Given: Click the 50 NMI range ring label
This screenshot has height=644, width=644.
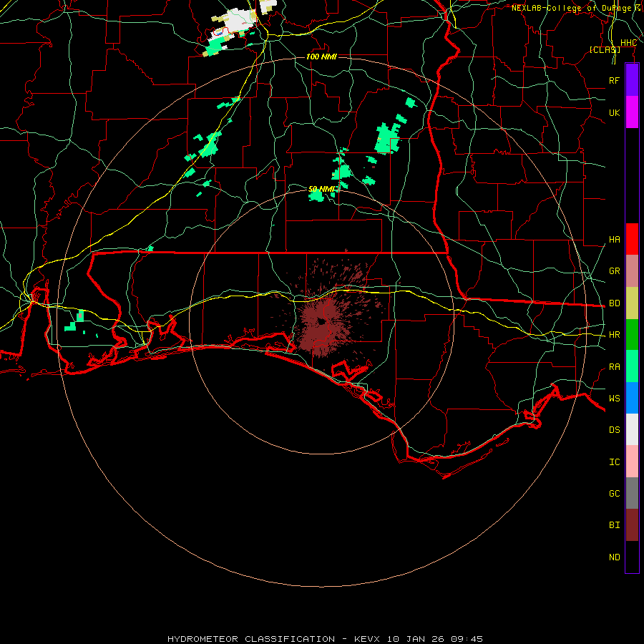Looking at the screenshot, I should click(321, 189).
